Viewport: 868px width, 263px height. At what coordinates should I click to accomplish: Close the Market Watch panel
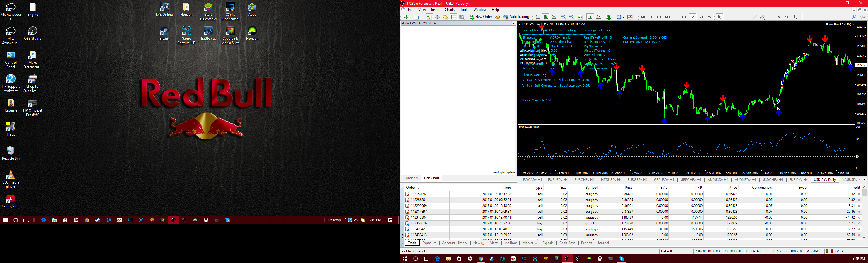pyautogui.click(x=514, y=23)
